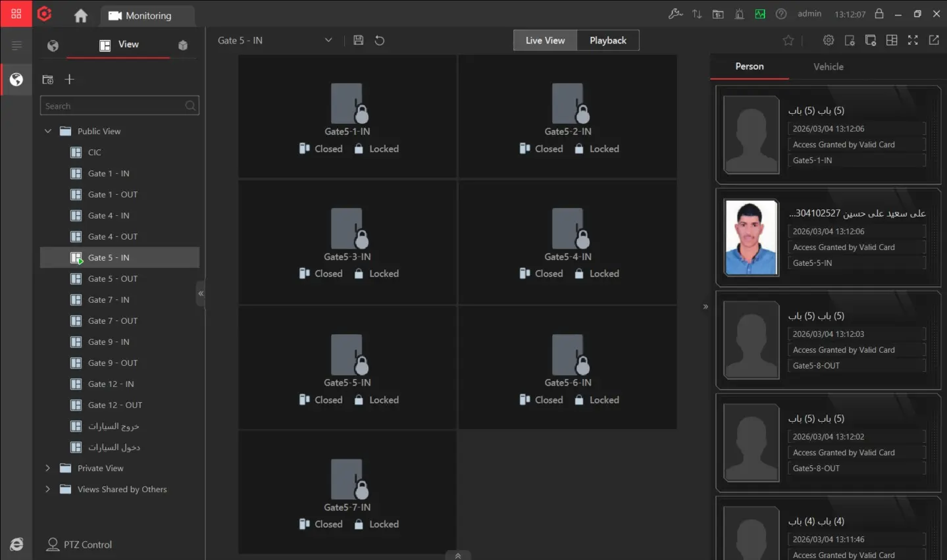Collapse the left view panel handle
947x560 pixels.
(x=201, y=293)
